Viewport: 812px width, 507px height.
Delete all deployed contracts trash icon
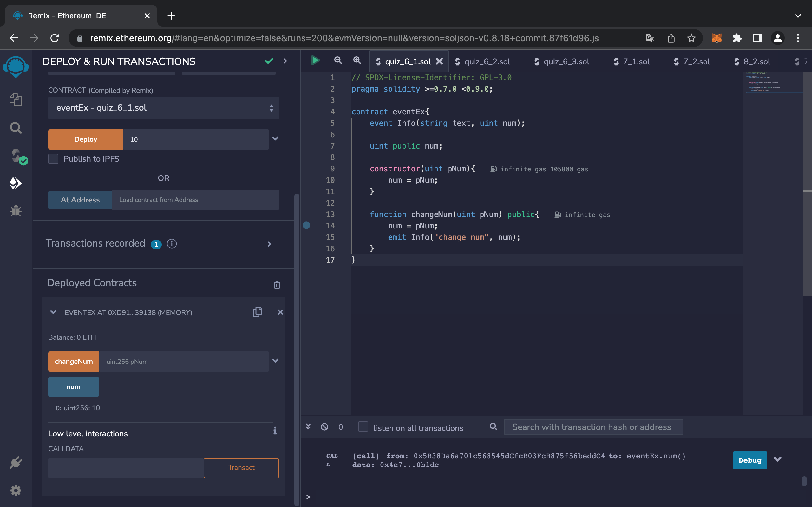277,285
